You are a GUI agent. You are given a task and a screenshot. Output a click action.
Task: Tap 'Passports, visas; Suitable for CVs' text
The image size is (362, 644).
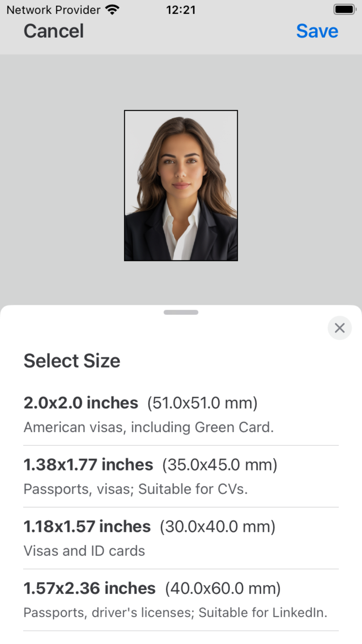coord(135,489)
